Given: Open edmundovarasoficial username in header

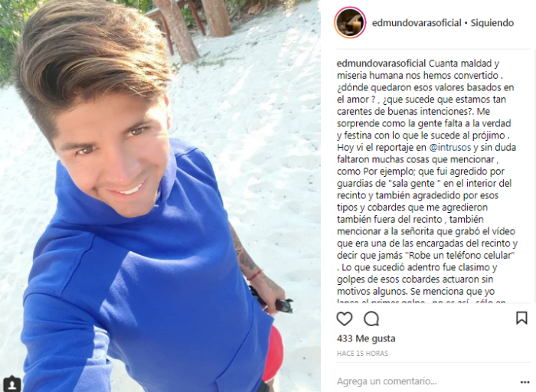Looking at the screenshot, I should (417, 22).
